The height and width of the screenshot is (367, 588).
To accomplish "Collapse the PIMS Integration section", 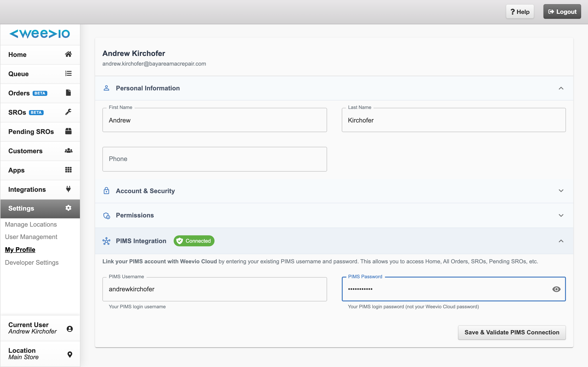I will click(x=561, y=241).
